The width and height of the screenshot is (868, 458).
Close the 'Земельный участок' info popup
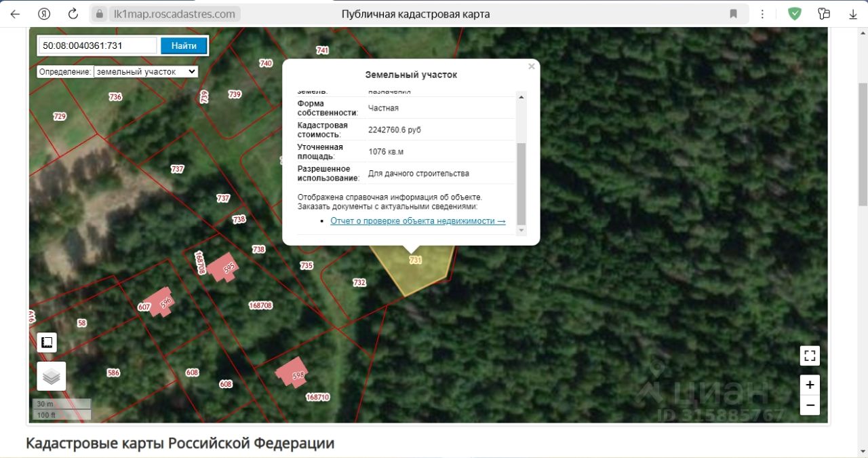(x=532, y=66)
